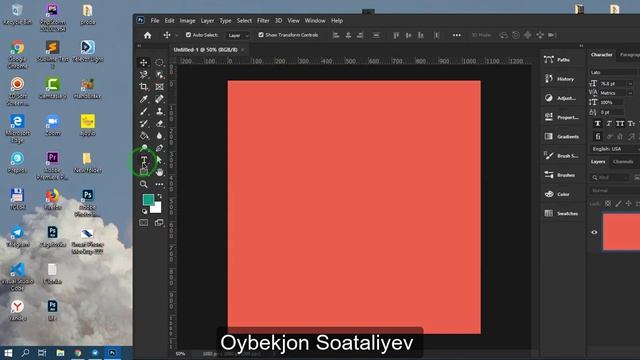Click the red layer thumbnail
The image size is (640, 360).
point(621,232)
